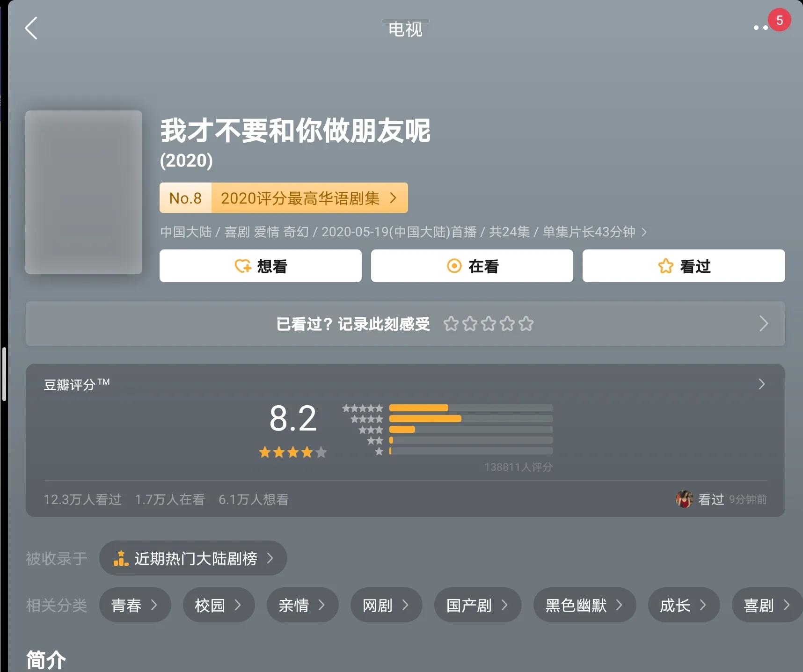Select the 电视 tab at top

pos(405,29)
